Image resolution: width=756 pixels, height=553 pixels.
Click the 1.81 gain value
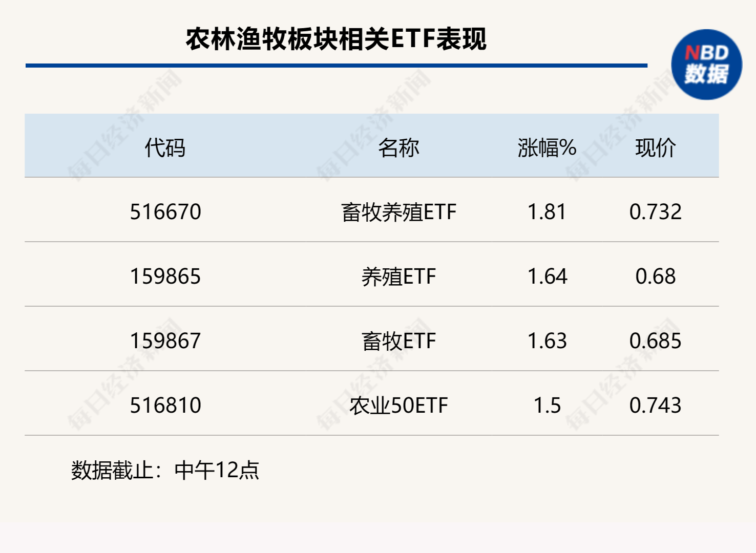tap(547, 212)
